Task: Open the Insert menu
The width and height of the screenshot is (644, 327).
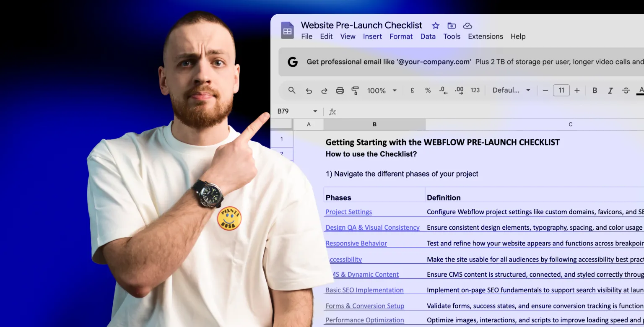Action: (372, 36)
